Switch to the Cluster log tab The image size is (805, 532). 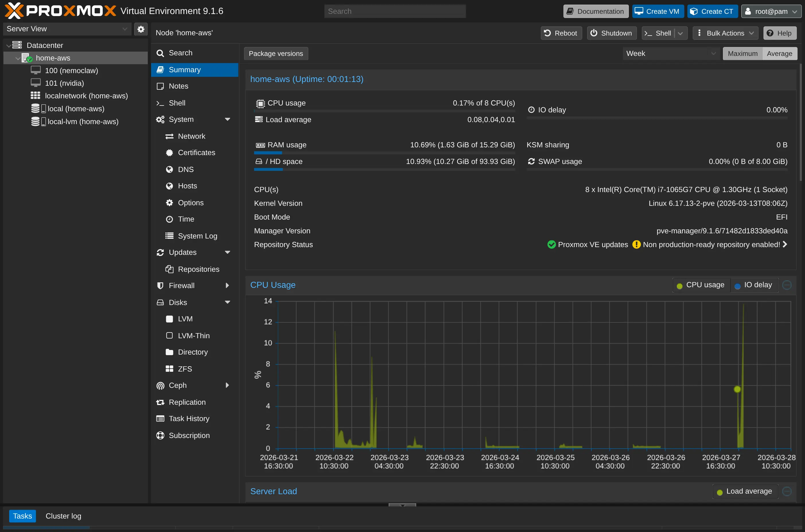[63, 516]
